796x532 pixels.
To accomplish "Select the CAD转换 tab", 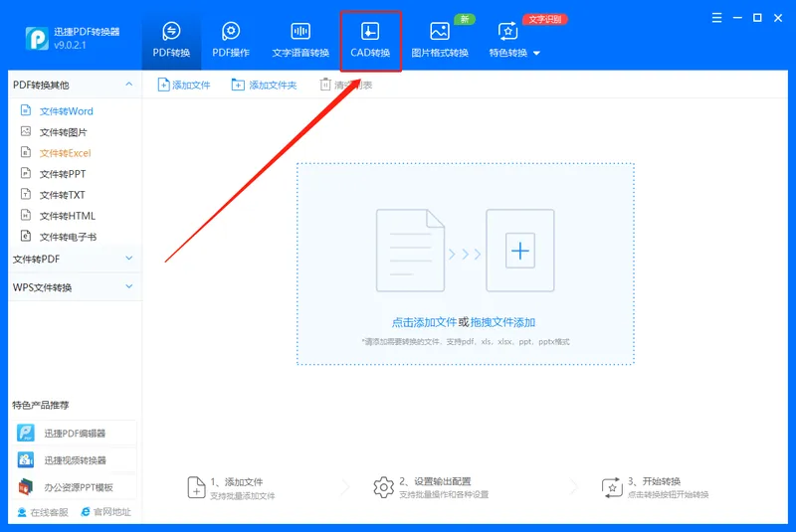I will click(x=370, y=41).
